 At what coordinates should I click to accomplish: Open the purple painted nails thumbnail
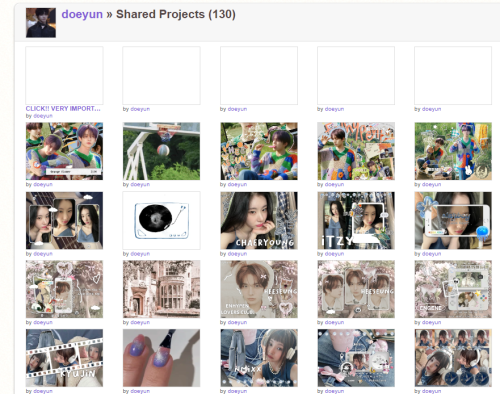tap(161, 358)
